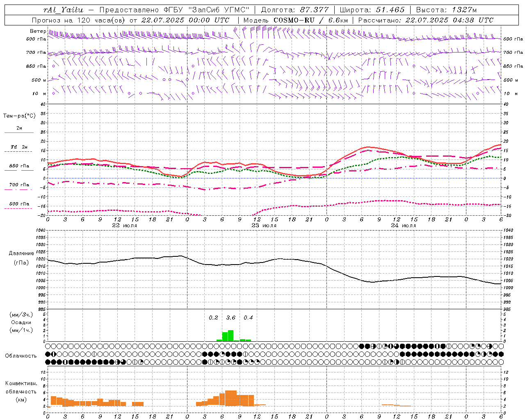Click the 0.4 precipitation value
525x420 pixels.
pyautogui.click(x=248, y=317)
